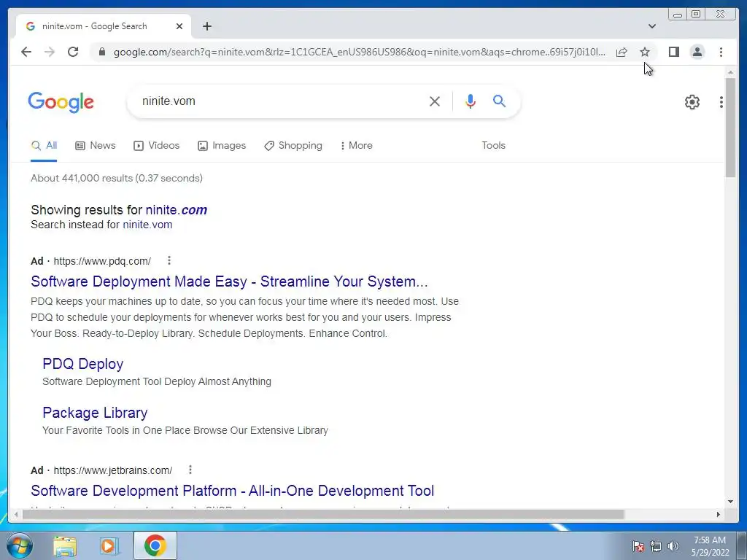Start voice search with microphone
747x560 pixels.
[471, 101]
